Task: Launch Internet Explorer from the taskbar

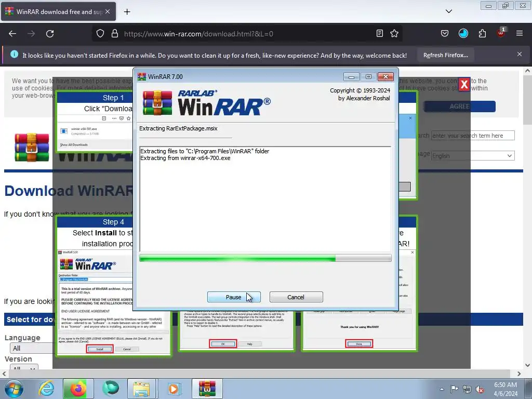Action: 46,389
